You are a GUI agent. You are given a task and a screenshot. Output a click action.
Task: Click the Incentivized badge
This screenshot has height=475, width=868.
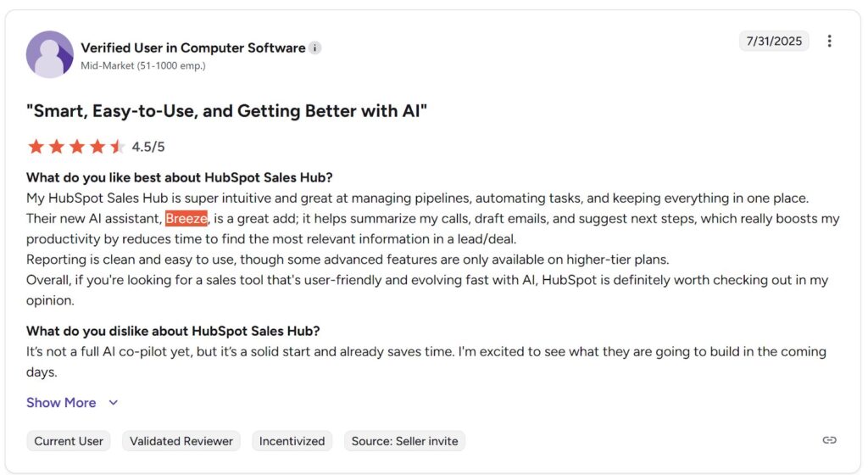292,441
